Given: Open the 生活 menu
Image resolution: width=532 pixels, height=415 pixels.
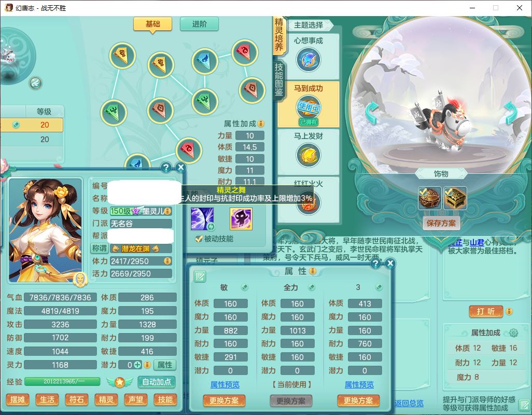Looking at the screenshot, I should pos(47,400).
